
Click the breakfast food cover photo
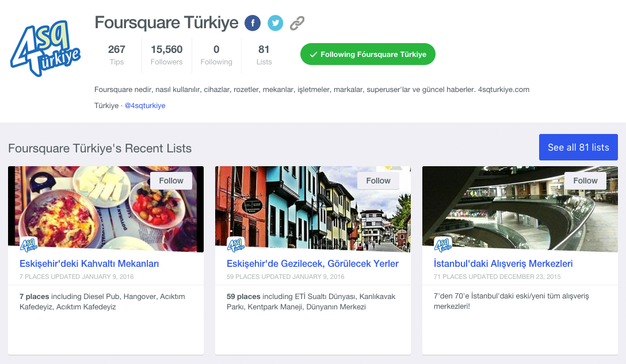coord(106,209)
